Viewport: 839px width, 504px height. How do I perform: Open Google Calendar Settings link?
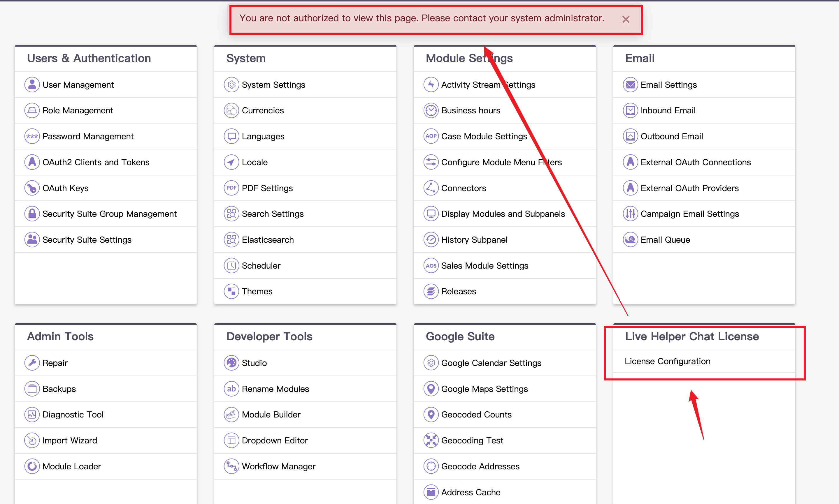click(x=491, y=363)
